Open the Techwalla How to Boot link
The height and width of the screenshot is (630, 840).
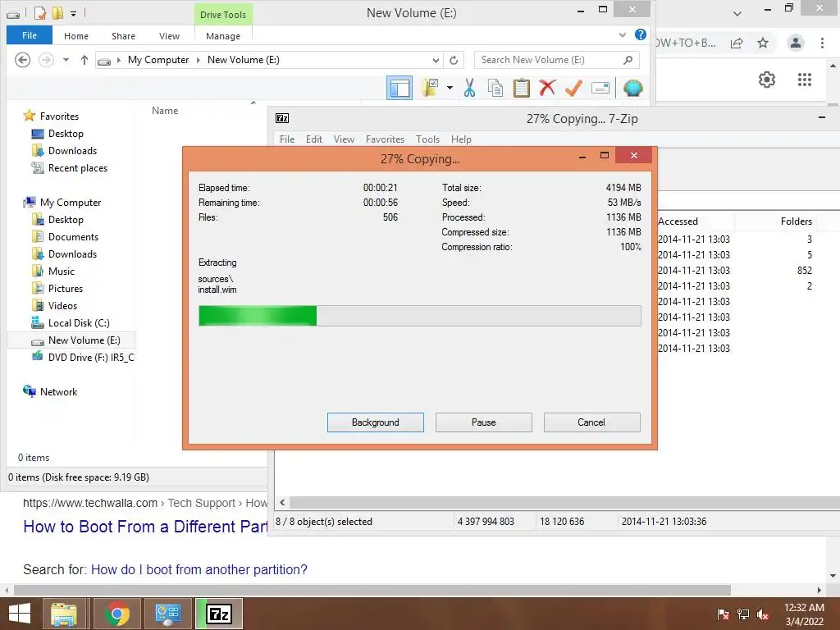[144, 527]
